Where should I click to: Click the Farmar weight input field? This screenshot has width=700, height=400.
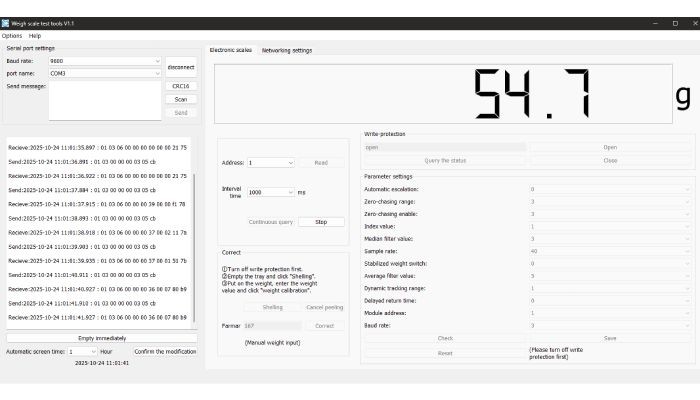point(272,326)
